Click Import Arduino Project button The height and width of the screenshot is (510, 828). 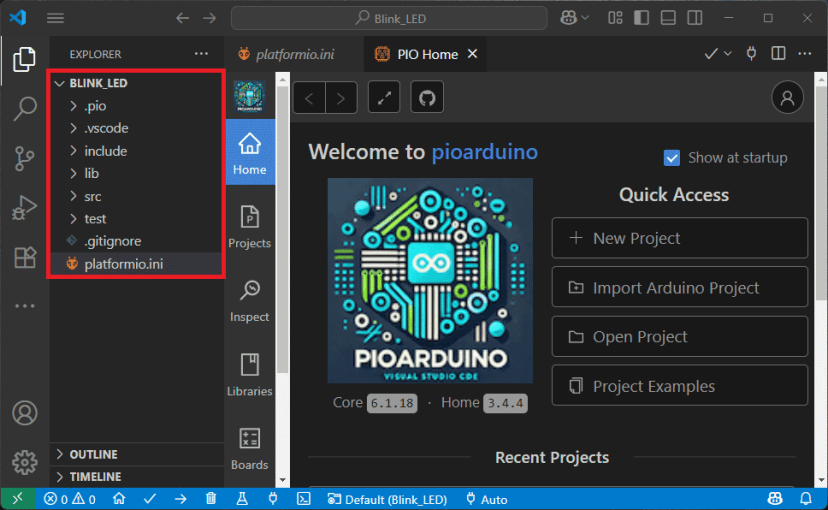coord(680,288)
